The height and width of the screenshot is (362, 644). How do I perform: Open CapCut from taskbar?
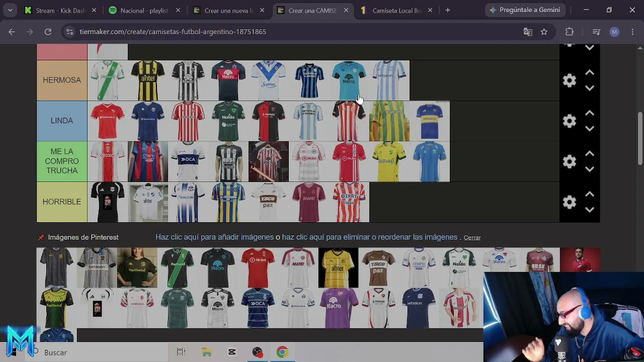(232, 352)
